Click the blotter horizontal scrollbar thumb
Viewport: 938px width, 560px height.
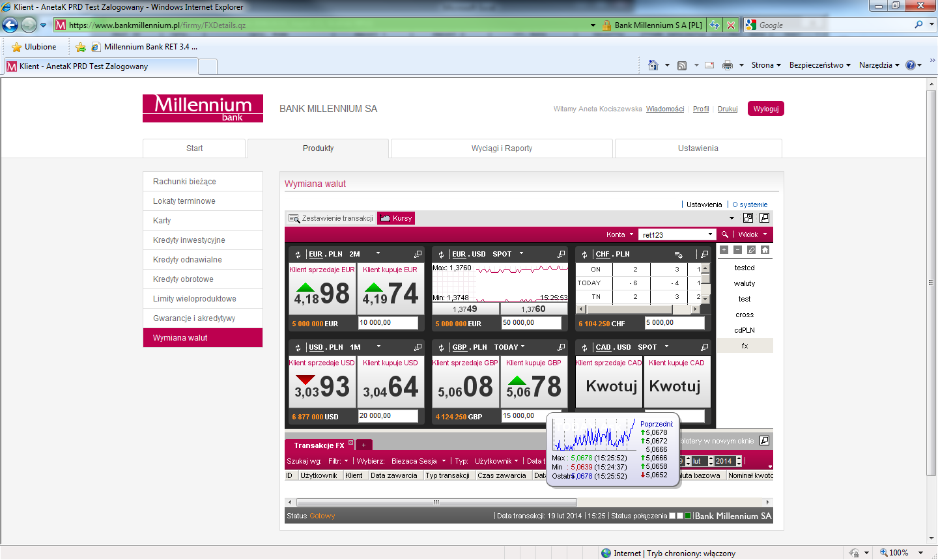[x=436, y=502]
